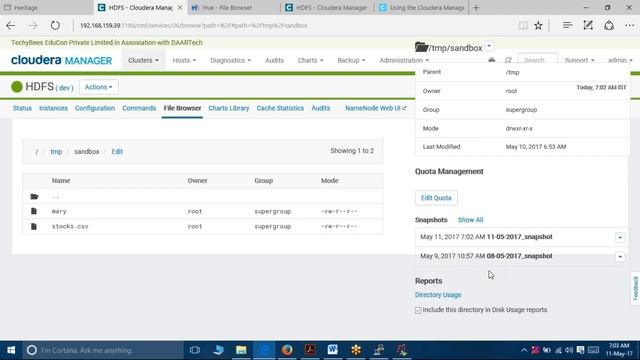Expand Hosts menu
This screenshot has width=640, height=360.
[184, 60]
